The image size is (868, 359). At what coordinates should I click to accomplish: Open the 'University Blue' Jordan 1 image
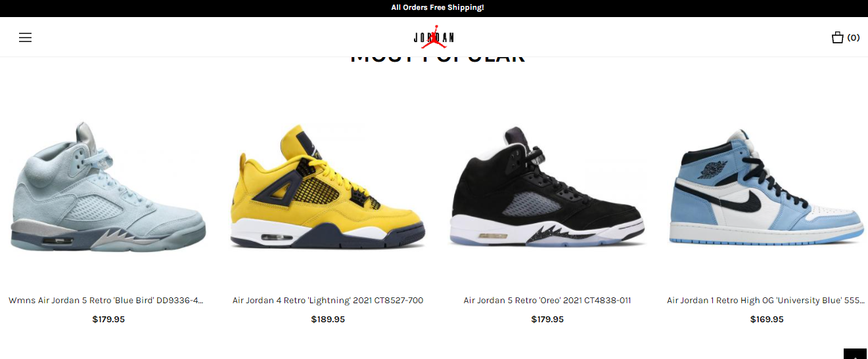[766, 187]
